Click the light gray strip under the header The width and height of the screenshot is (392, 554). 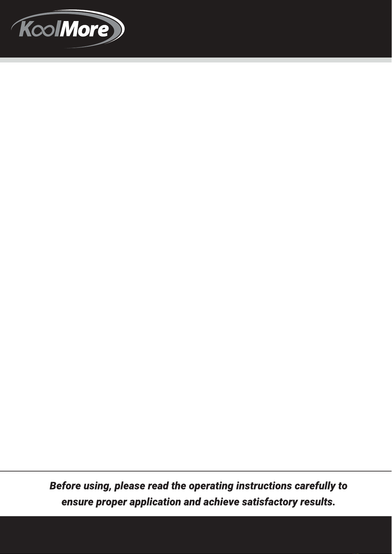point(196,60)
